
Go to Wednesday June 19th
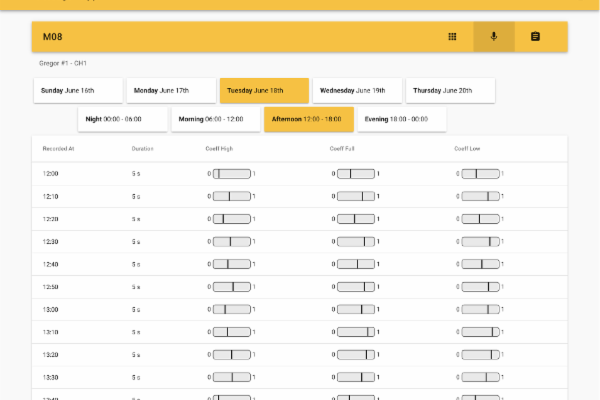click(x=358, y=90)
